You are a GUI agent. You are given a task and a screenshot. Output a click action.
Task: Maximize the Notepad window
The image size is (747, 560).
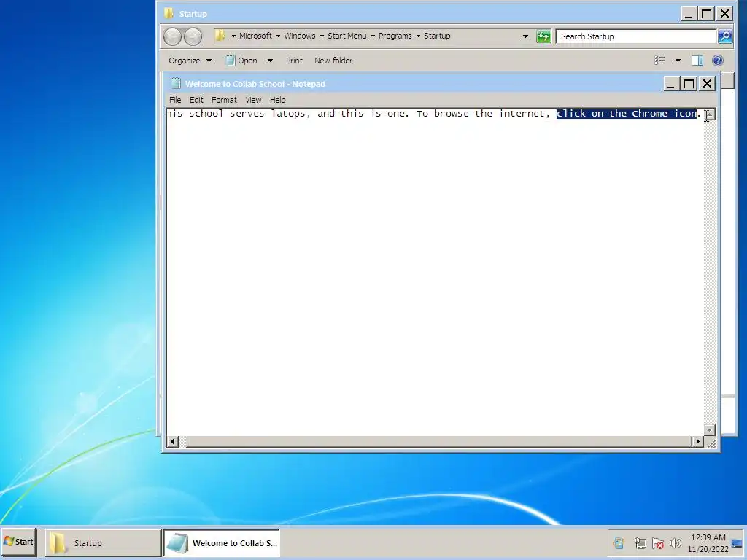[689, 84]
